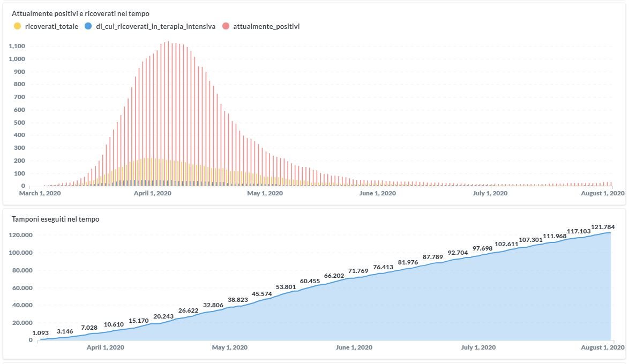This screenshot has width=629, height=364.
Task: Open the 'Attualmente positivi e ricoverati nel tempo' title
Action: pyautogui.click(x=80, y=12)
